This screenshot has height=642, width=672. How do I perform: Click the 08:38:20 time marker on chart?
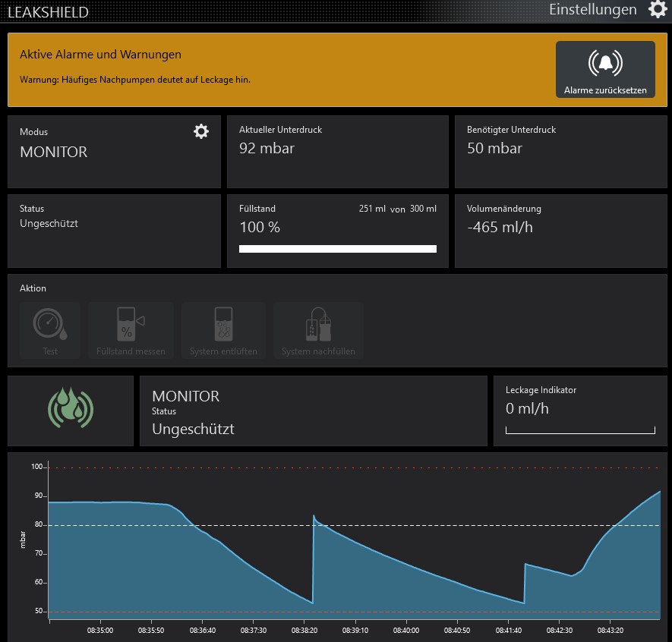point(304,630)
